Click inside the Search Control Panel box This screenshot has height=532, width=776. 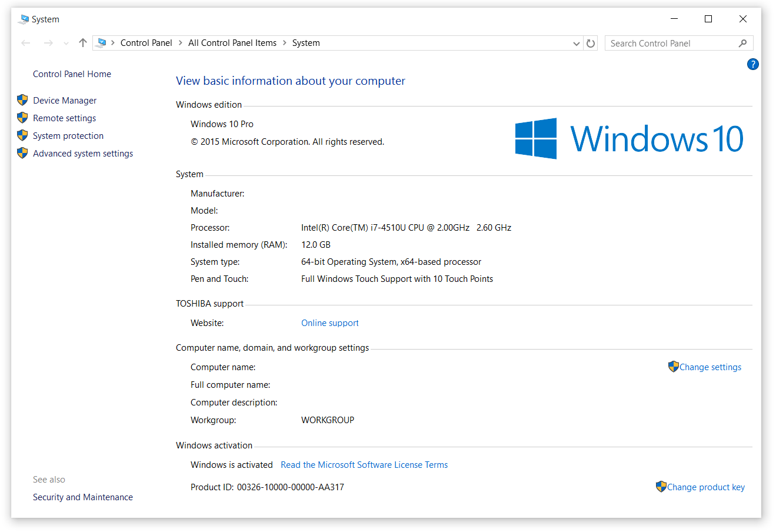coord(659,43)
